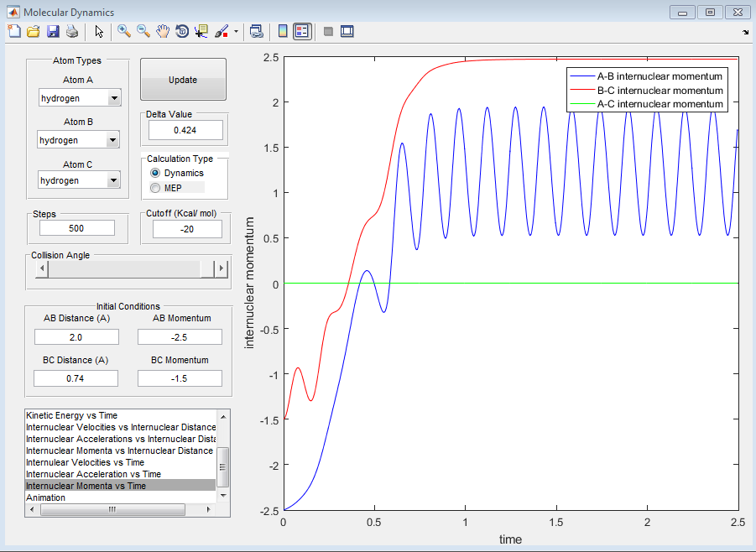Toggle the Insert Legend toolbar button
This screenshot has height=552, width=756.
pos(303,31)
